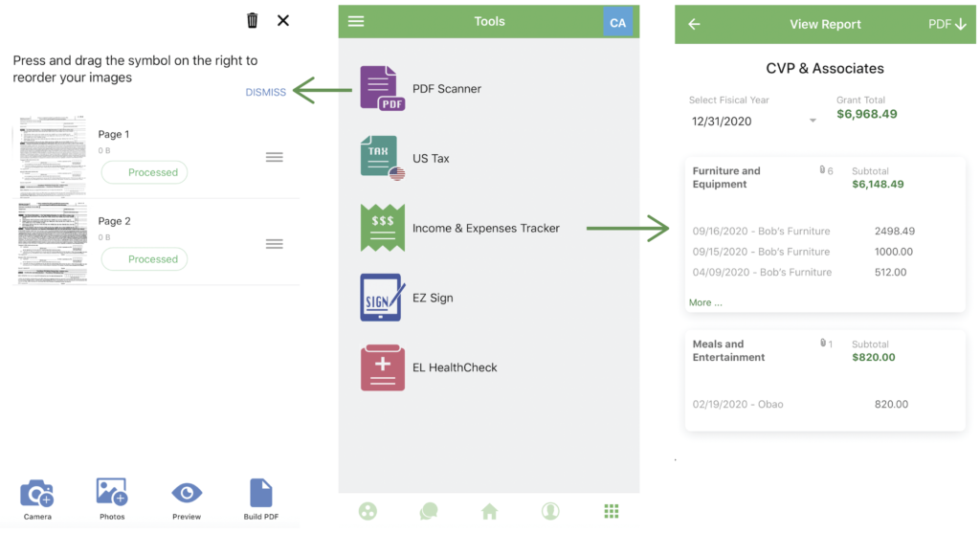Open the Page 1 scan thumbnail
The height and width of the screenshot is (533, 980).
pos(53,156)
